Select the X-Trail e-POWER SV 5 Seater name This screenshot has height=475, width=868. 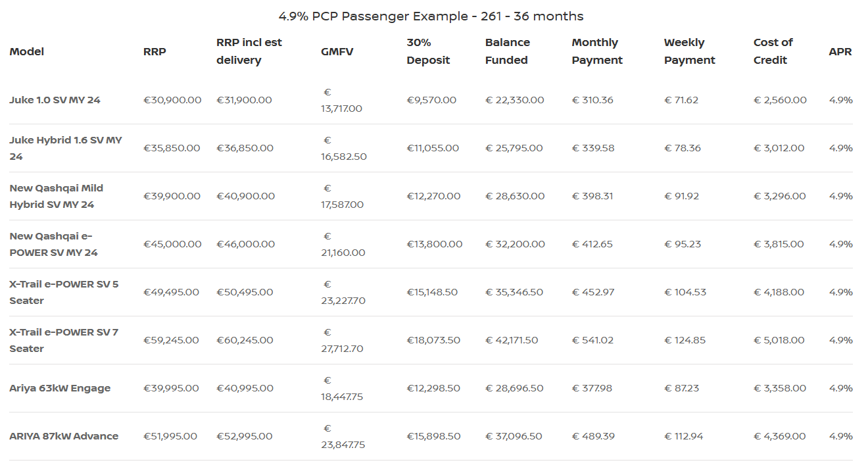click(x=64, y=292)
